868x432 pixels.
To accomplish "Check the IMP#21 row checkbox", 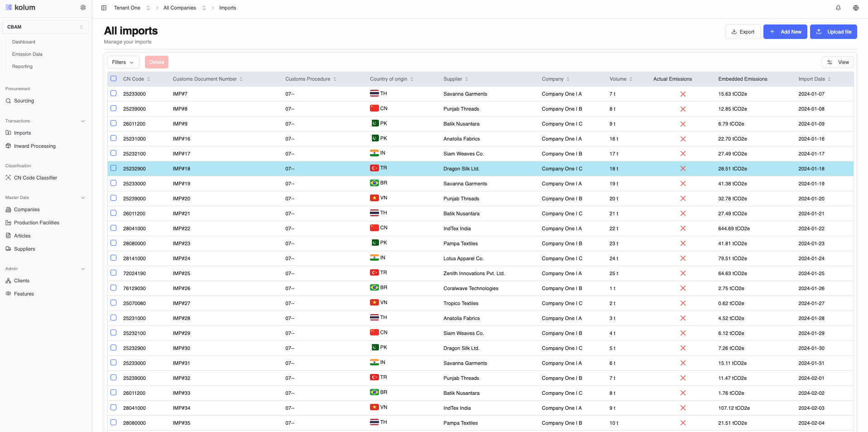I will (114, 213).
